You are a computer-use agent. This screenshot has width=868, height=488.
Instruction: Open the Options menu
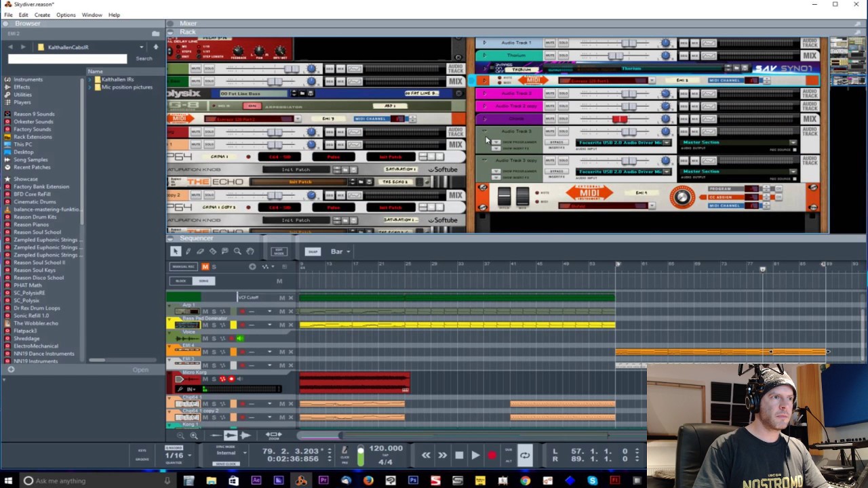[x=66, y=15]
